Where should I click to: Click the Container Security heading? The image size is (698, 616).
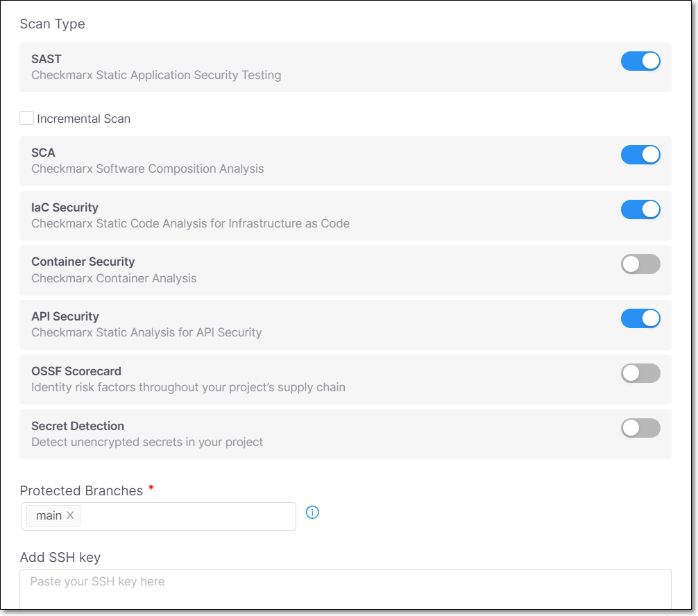click(83, 262)
